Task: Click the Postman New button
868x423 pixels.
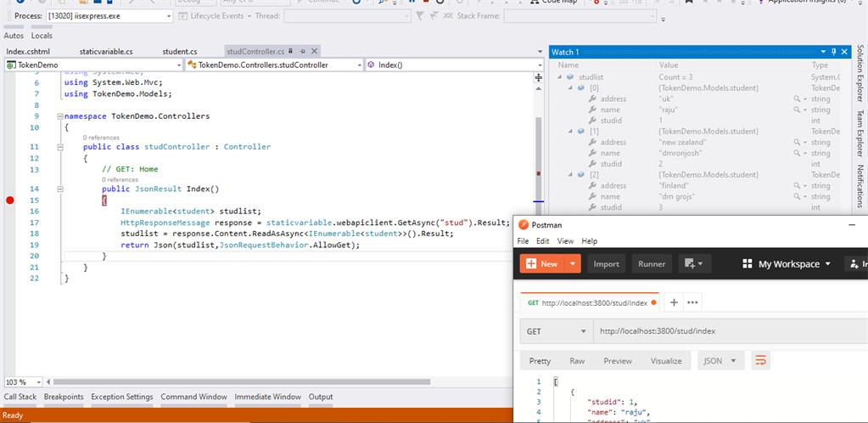Action: (541, 264)
